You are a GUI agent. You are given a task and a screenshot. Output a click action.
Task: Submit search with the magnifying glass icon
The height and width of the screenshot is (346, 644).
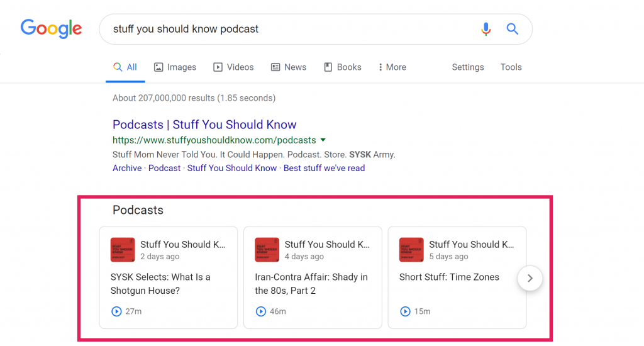click(x=512, y=29)
